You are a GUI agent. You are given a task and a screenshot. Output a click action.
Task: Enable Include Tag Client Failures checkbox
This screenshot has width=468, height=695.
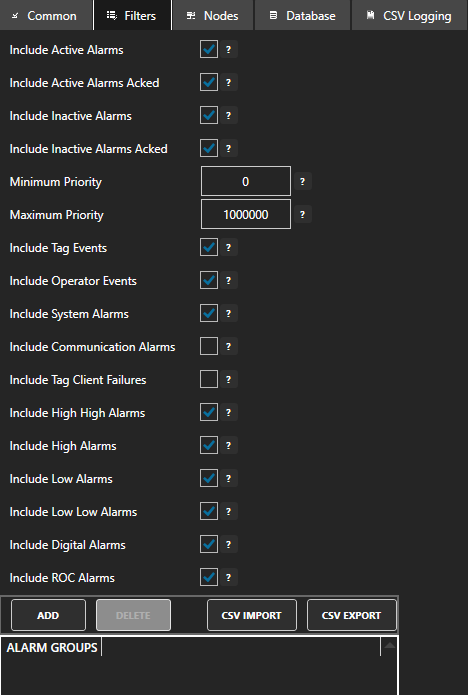pos(209,379)
